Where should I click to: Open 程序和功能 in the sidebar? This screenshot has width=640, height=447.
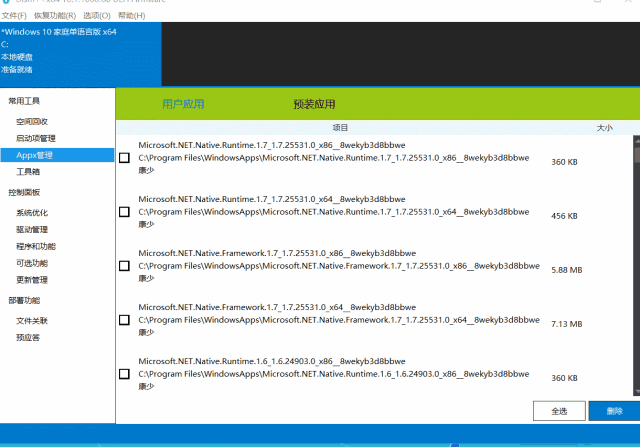point(36,246)
